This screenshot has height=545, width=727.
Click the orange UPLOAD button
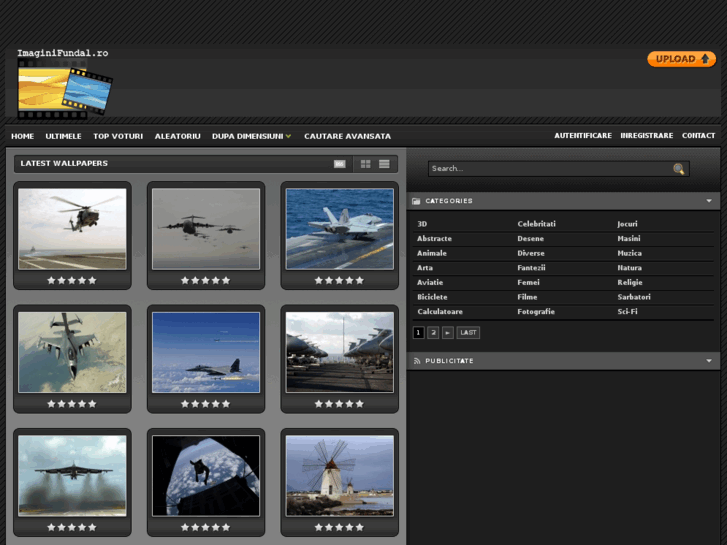(681, 59)
